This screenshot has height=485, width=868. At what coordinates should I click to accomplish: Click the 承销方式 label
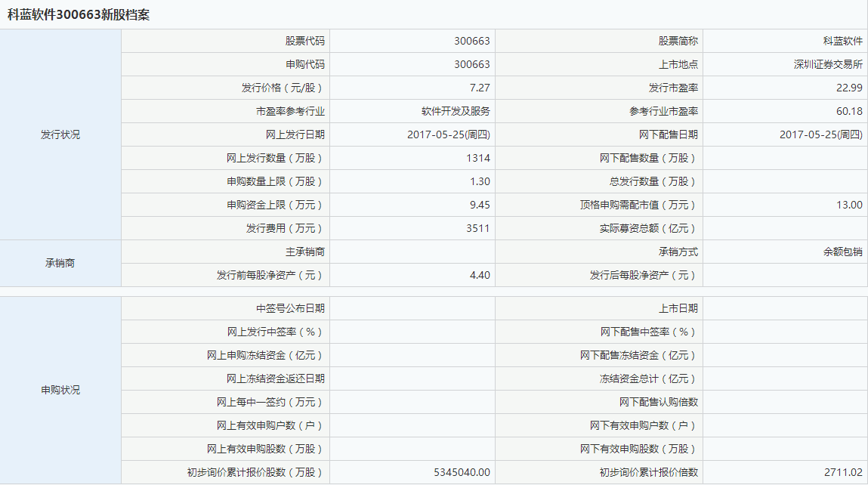click(678, 252)
